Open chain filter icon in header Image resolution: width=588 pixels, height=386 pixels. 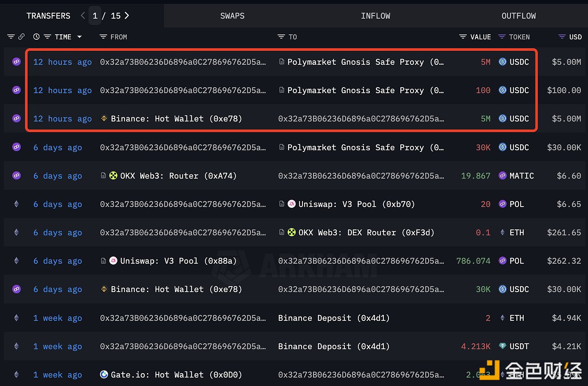11,37
